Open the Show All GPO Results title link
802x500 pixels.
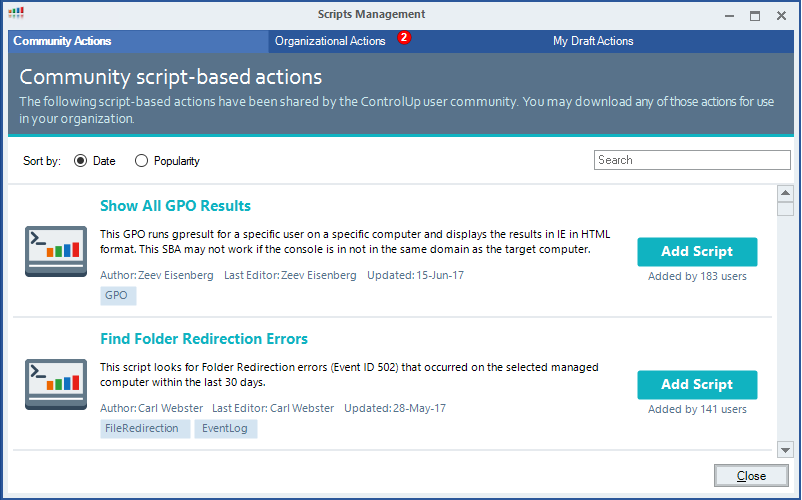pos(175,206)
